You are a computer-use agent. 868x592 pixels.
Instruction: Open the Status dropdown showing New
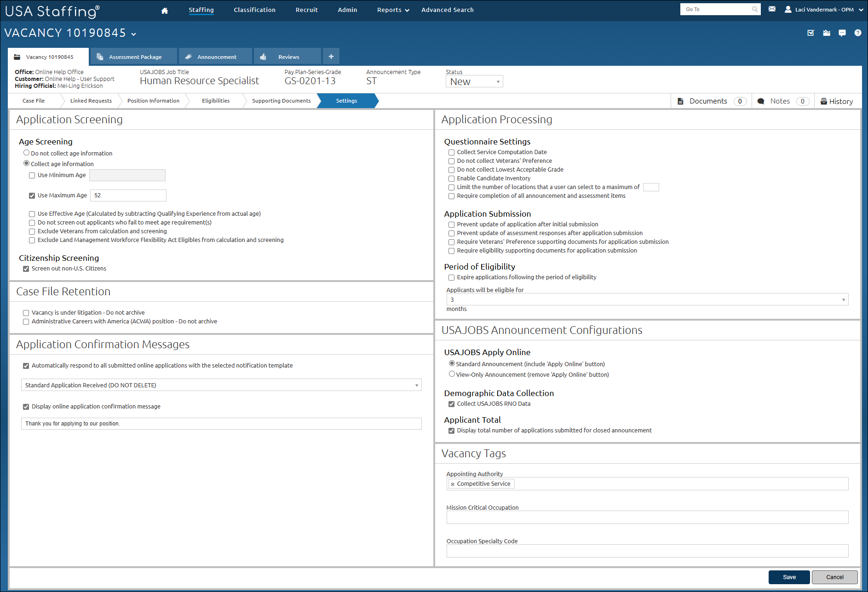pyautogui.click(x=474, y=81)
